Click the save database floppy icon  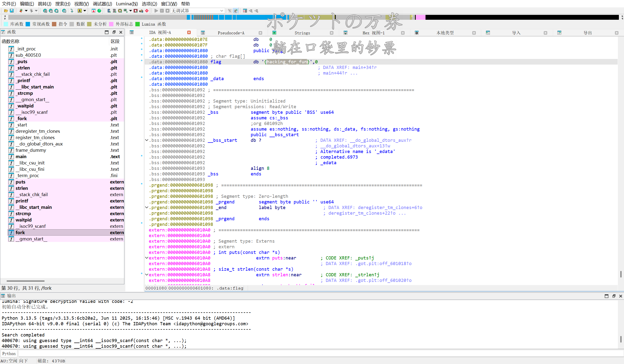tap(12, 11)
